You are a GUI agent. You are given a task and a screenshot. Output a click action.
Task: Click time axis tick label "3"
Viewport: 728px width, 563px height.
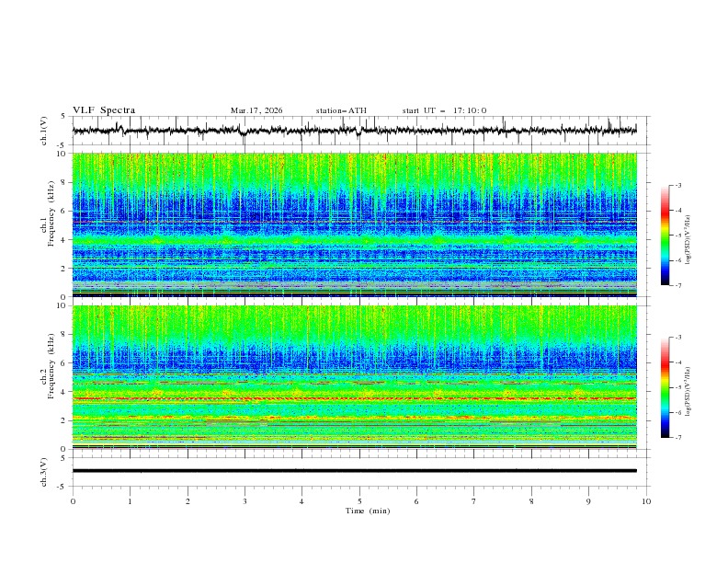(245, 501)
